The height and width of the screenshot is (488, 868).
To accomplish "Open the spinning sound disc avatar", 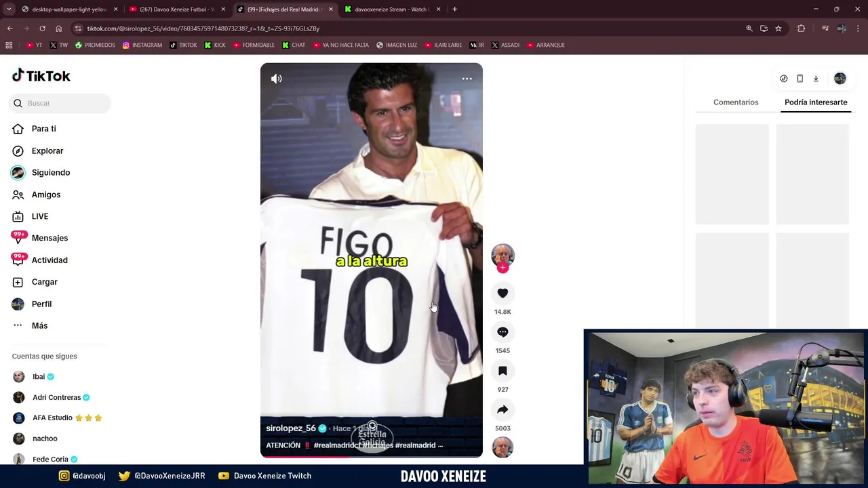I will 502,447.
